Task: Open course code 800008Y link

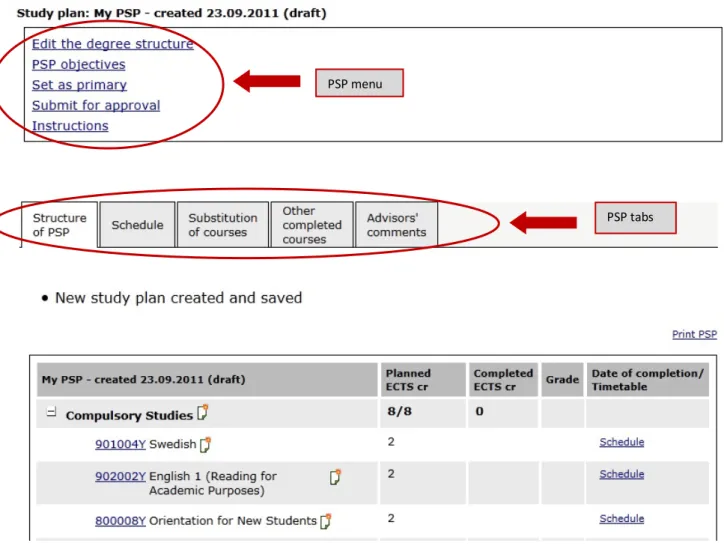Action: pos(120,521)
